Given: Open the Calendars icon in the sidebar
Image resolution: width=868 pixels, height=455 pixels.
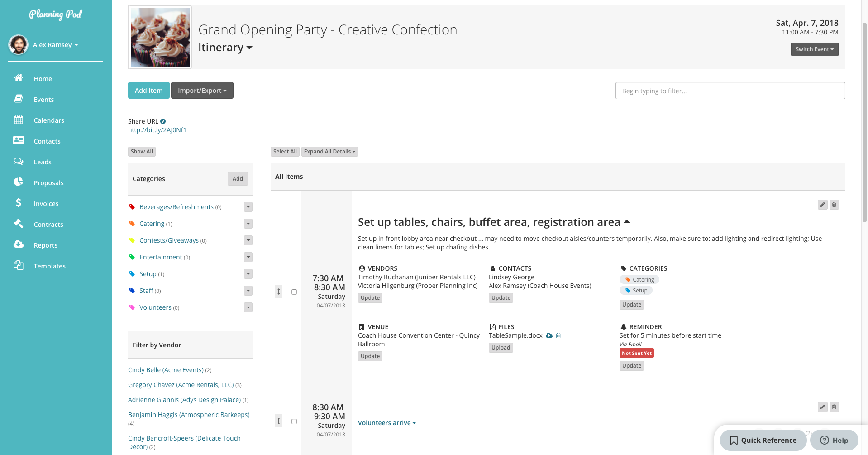Looking at the screenshot, I should [19, 120].
